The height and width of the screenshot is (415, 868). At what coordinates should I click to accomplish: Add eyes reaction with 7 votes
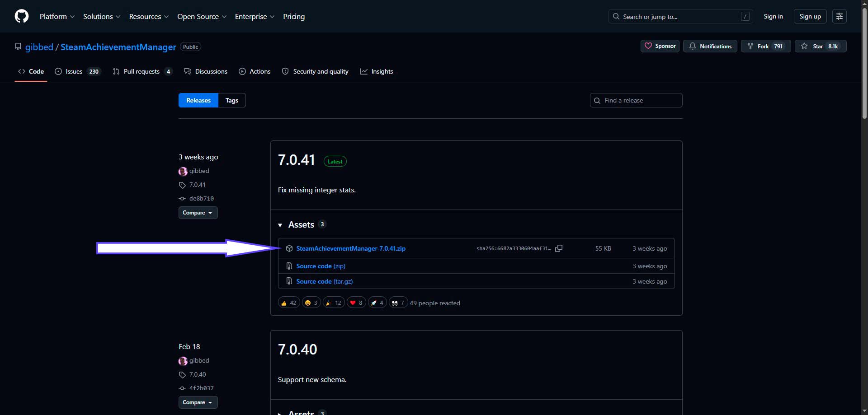pyautogui.click(x=398, y=303)
